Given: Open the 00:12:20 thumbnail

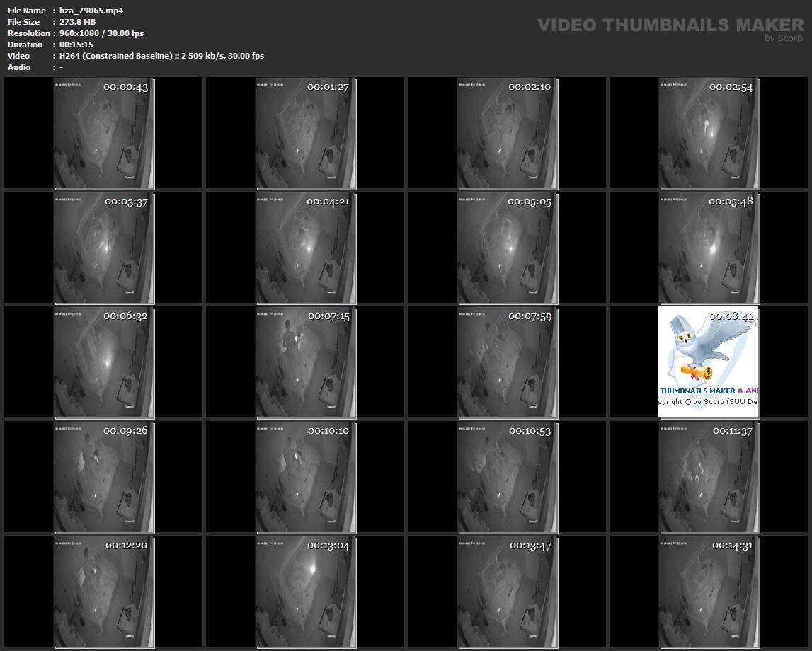Looking at the screenshot, I should pos(104,592).
